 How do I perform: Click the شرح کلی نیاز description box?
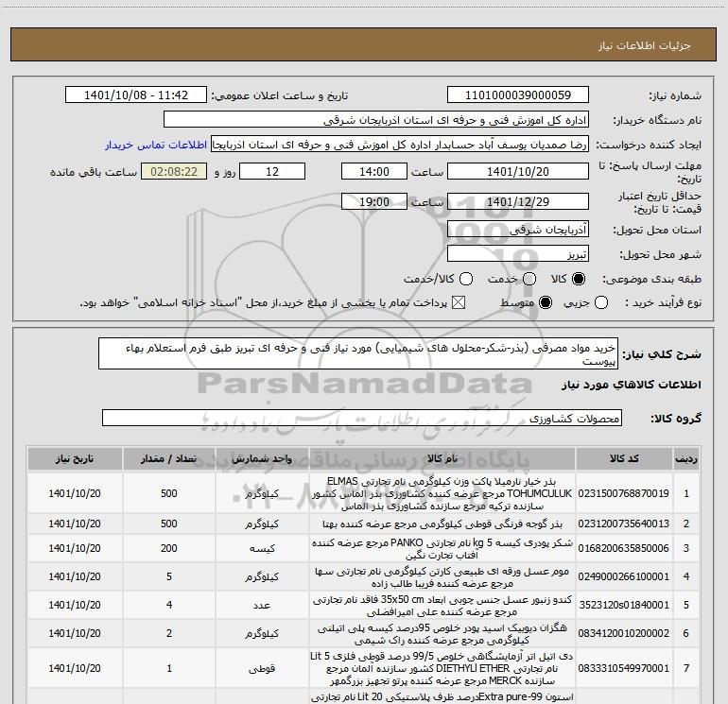click(358, 354)
